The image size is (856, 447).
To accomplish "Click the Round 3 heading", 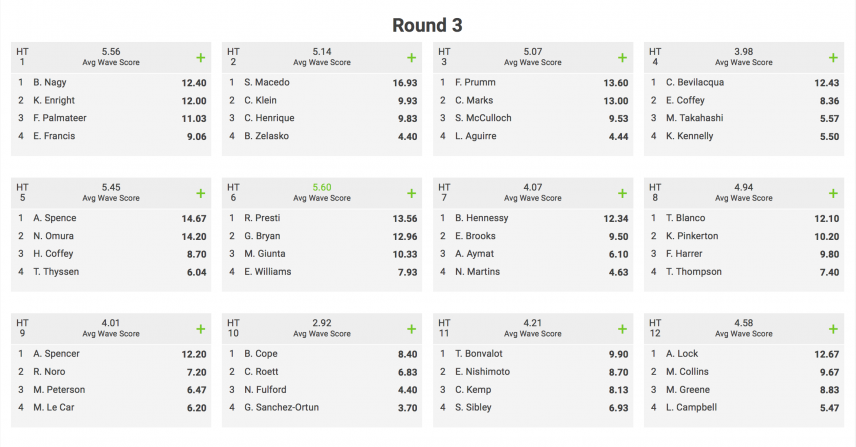I will [427, 25].
